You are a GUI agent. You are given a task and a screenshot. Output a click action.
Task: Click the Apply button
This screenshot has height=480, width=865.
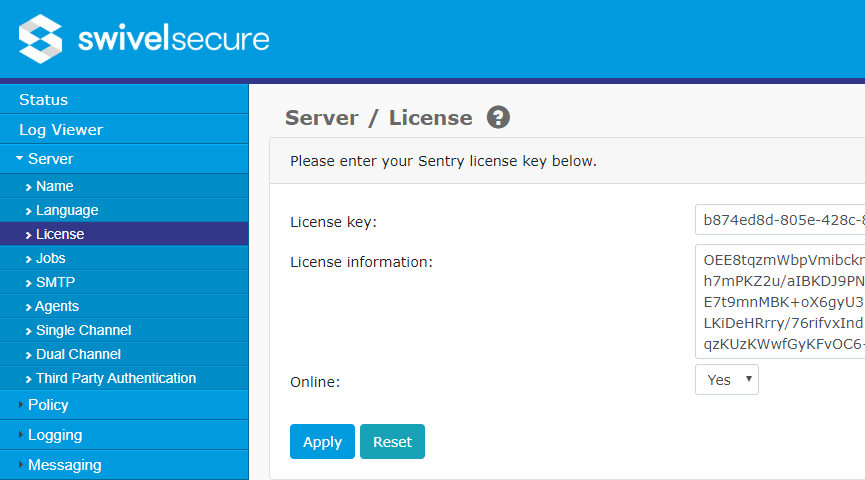322,441
